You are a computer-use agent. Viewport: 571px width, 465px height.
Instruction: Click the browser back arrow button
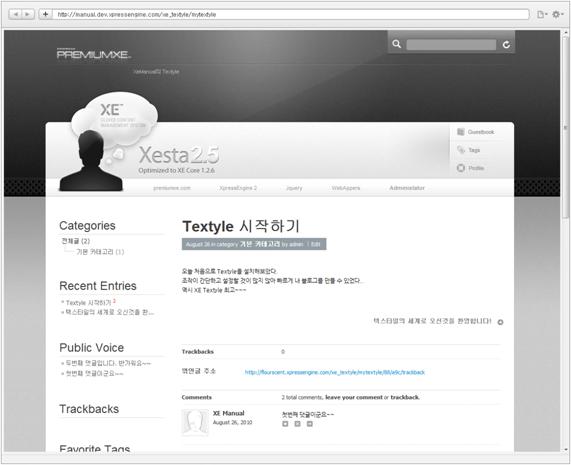point(15,14)
